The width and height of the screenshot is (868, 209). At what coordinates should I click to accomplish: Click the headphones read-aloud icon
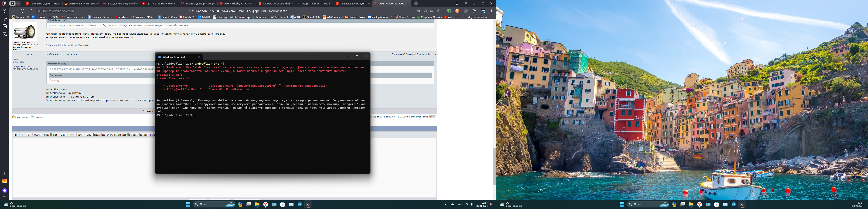425,11
